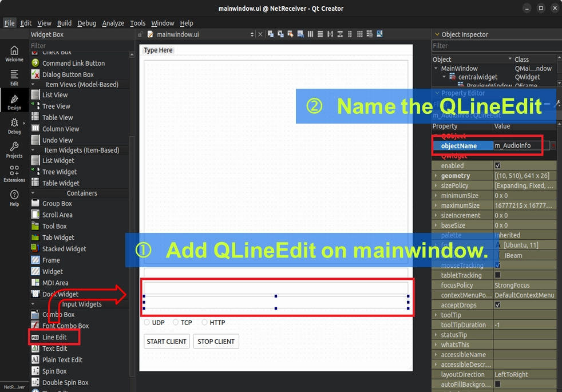This screenshot has height=392, width=562.
Task: Expand the maximumSize property
Action: tap(436, 205)
